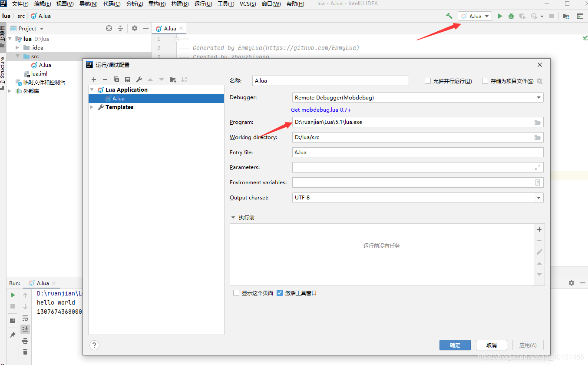Expand .idea folder in Project tree

(18, 48)
